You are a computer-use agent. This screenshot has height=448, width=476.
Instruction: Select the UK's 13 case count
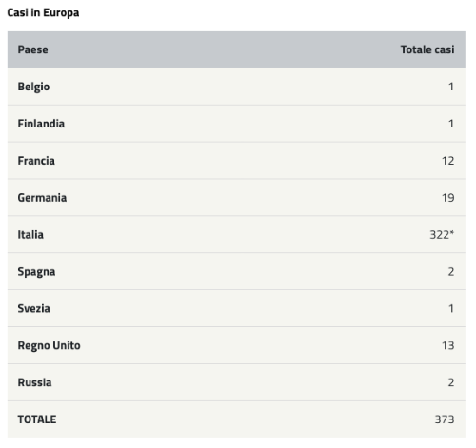pos(448,345)
